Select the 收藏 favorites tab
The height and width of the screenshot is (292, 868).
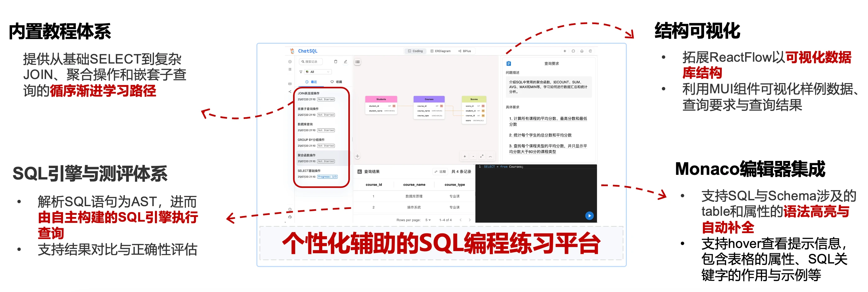(336, 82)
